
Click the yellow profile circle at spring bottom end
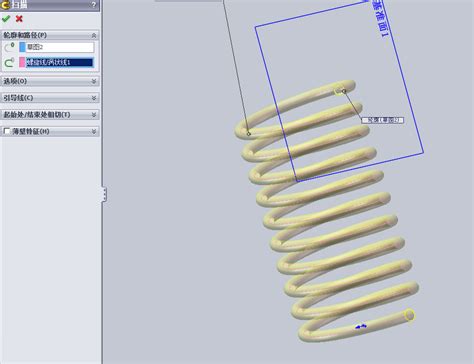pyautogui.click(x=410, y=315)
